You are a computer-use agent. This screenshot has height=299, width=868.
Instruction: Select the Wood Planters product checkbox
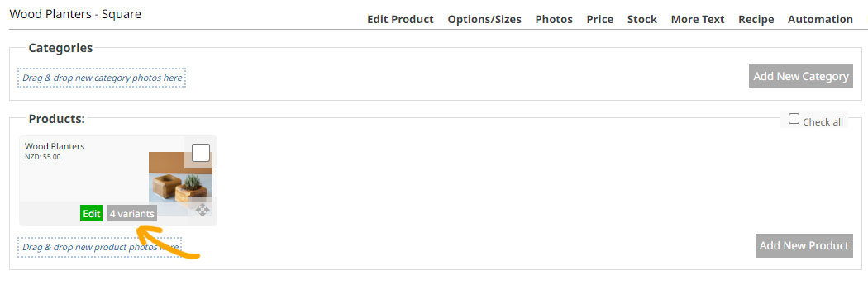point(201,153)
